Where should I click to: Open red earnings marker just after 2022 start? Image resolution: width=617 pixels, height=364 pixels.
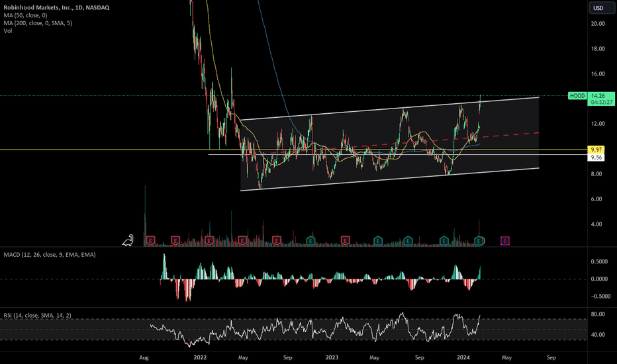point(209,240)
